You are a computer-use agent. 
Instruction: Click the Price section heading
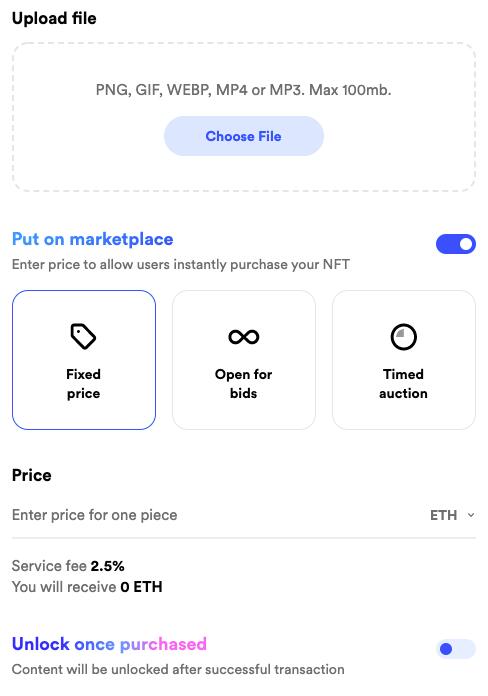32,475
